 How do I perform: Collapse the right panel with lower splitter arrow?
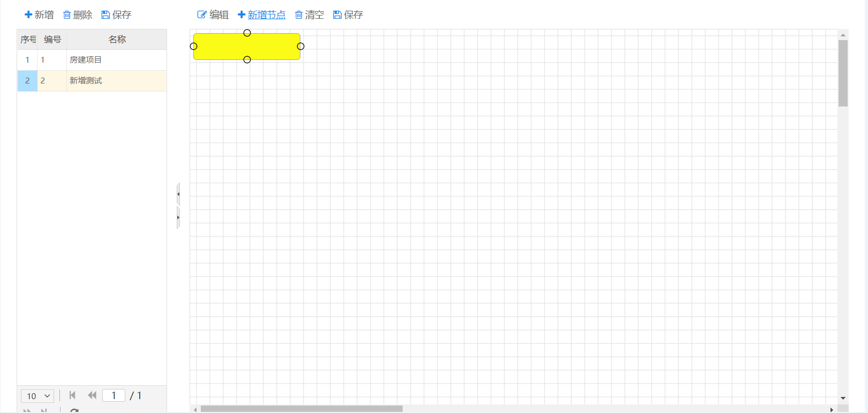click(178, 218)
